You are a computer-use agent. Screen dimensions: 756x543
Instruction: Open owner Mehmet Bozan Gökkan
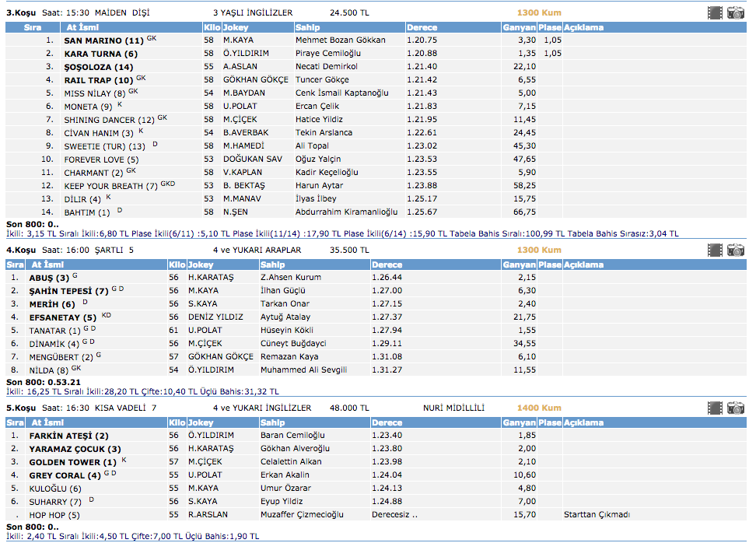coord(339,40)
